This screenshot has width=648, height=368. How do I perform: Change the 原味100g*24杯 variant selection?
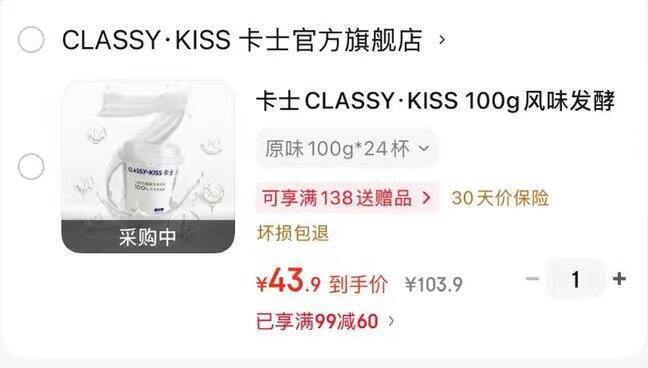[x=346, y=149]
